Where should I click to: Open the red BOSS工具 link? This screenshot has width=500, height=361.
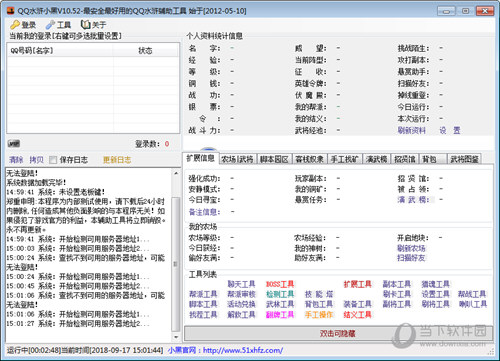pos(280,284)
